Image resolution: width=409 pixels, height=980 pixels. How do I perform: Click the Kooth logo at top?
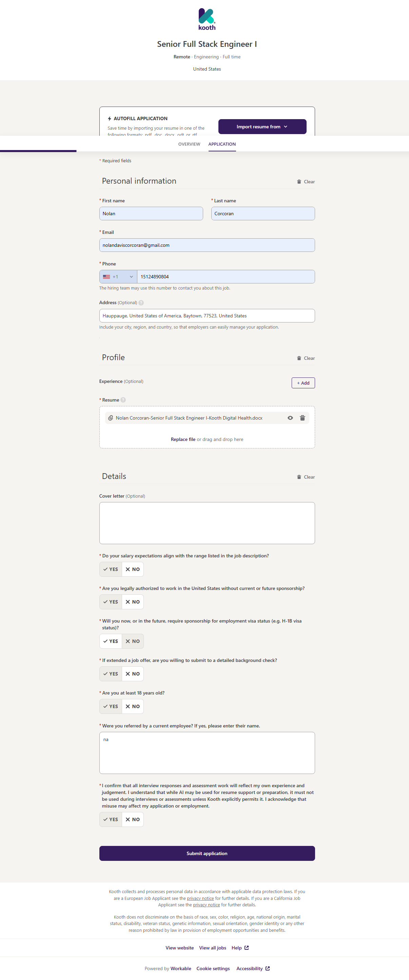tap(207, 19)
